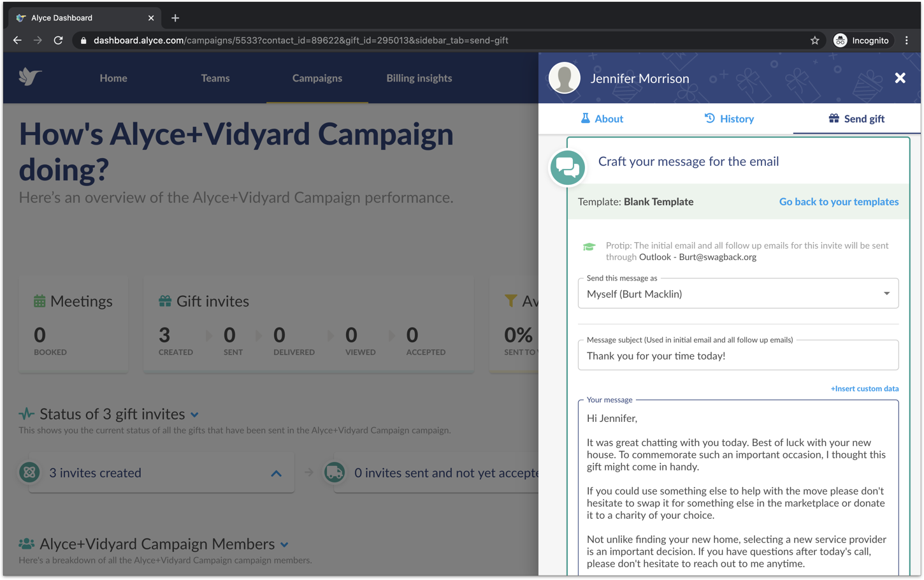The width and height of the screenshot is (924, 580).
Task: Click the Outlook - Burt@swagback.org text
Action: [698, 257]
